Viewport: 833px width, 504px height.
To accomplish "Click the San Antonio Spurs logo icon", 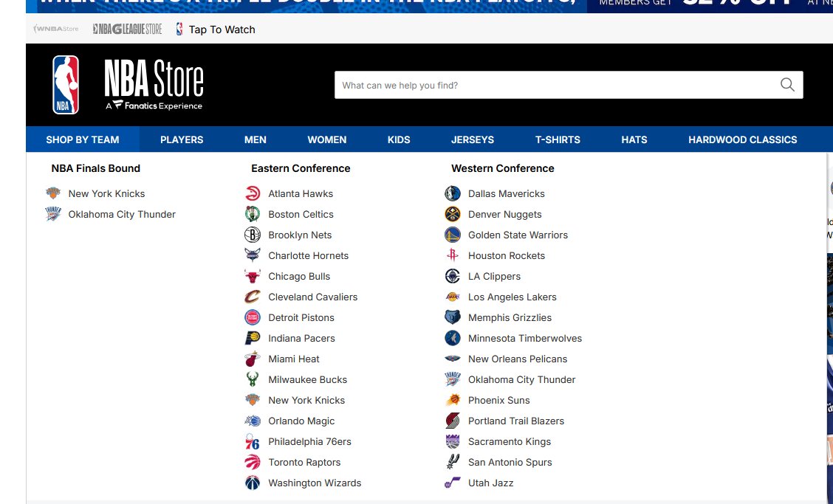I will click(452, 463).
